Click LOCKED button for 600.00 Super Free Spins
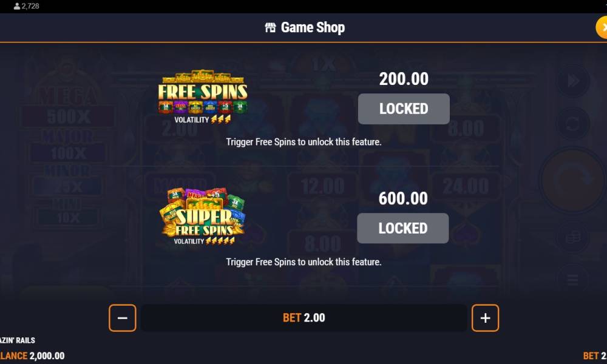Screen dimensions: 607x364 coord(403,228)
